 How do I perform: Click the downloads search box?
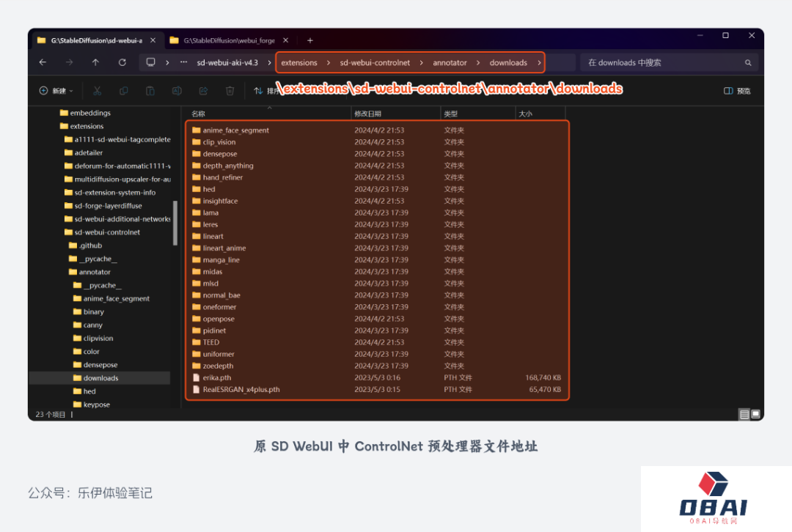pos(669,62)
